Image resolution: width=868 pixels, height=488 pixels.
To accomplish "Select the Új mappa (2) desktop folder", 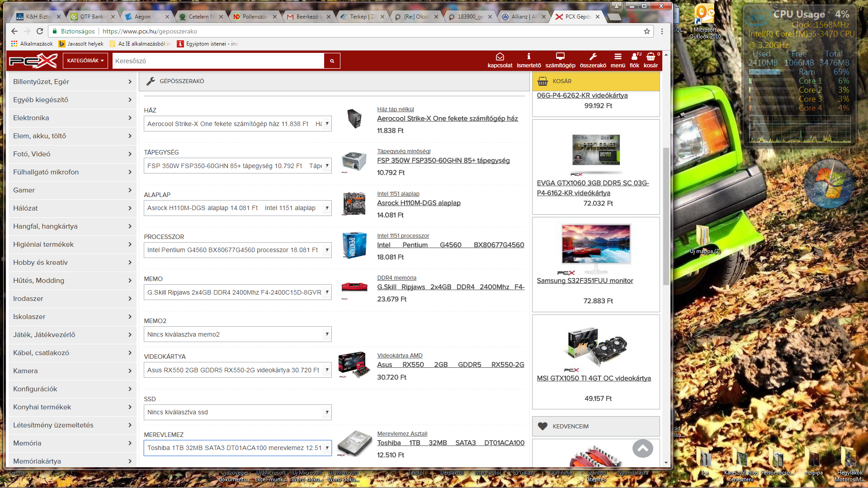I will pyautogui.click(x=705, y=240).
